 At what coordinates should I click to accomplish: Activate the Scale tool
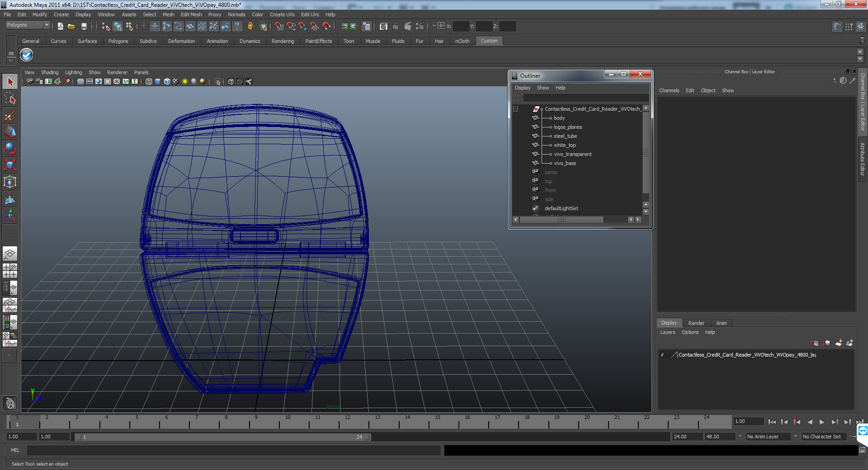(x=10, y=165)
